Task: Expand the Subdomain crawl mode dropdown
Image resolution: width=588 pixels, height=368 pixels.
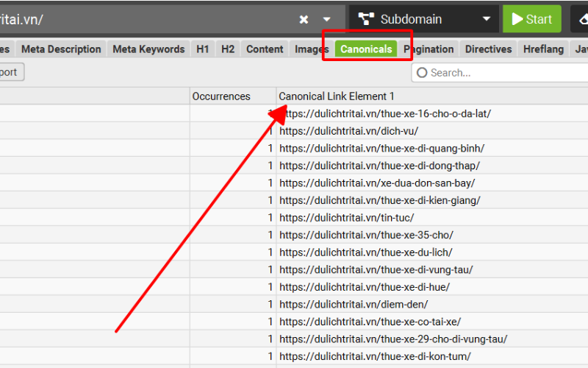Action: (x=486, y=19)
